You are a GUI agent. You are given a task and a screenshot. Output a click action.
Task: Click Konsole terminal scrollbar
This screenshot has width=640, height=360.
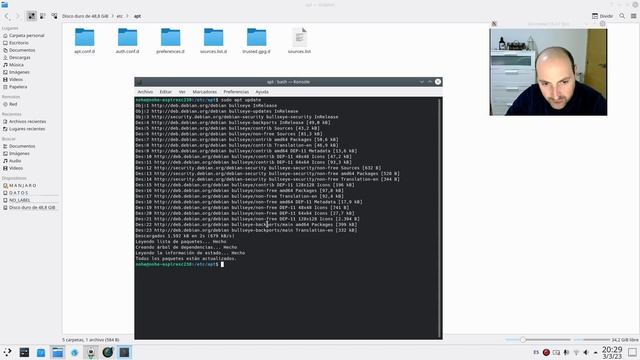pos(440,218)
